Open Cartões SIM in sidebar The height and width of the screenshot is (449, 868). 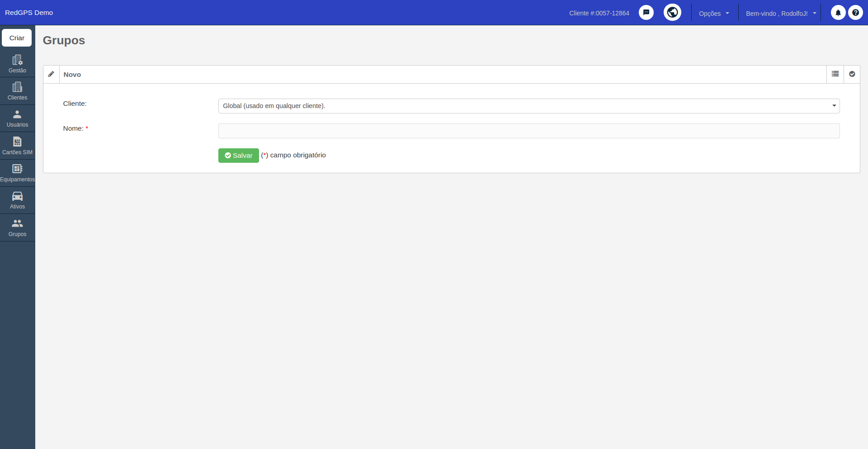17,146
